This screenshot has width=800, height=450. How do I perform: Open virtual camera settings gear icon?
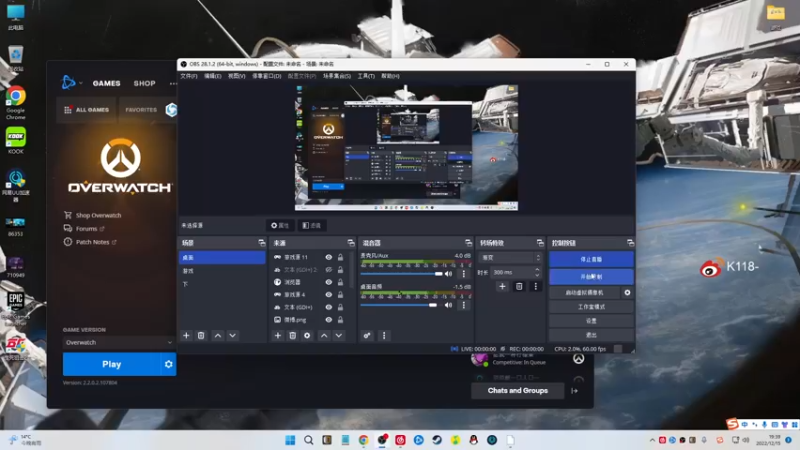[628, 293]
